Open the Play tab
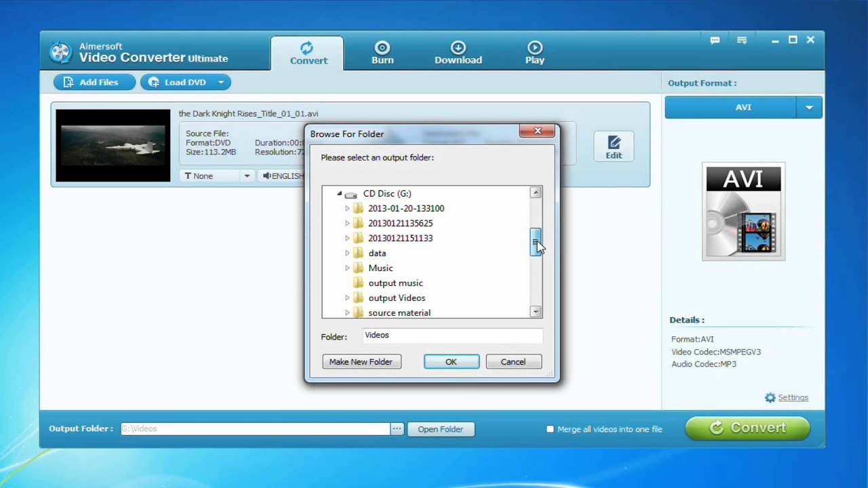Image resolution: width=868 pixels, height=488 pixels. (x=535, y=53)
